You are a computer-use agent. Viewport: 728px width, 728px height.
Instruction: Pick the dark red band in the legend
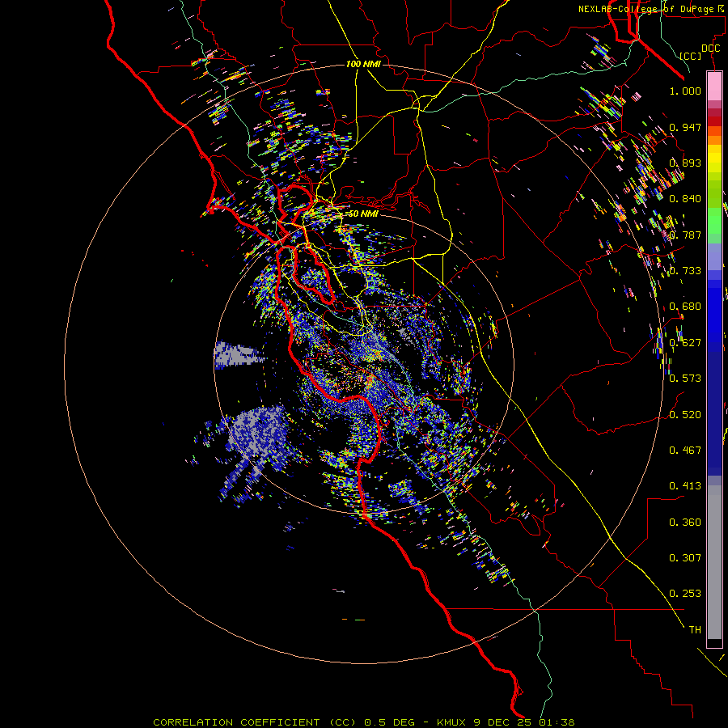coord(714,121)
